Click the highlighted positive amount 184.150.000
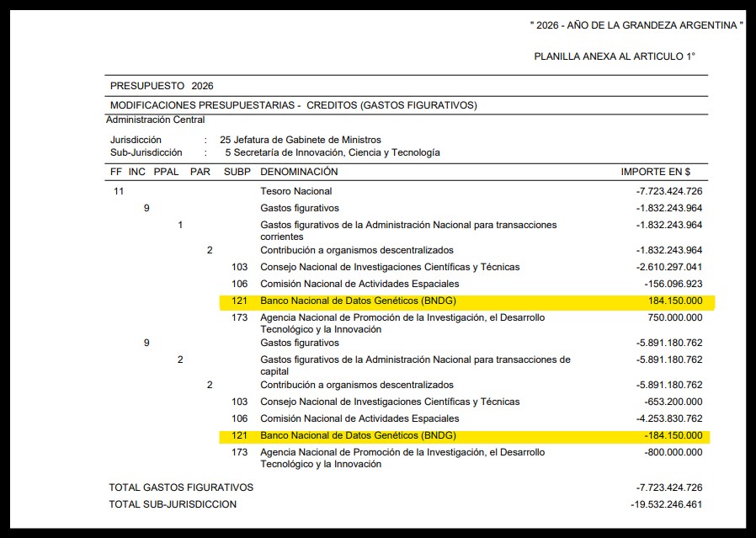Image resolution: width=756 pixels, height=538 pixels. coord(675,301)
